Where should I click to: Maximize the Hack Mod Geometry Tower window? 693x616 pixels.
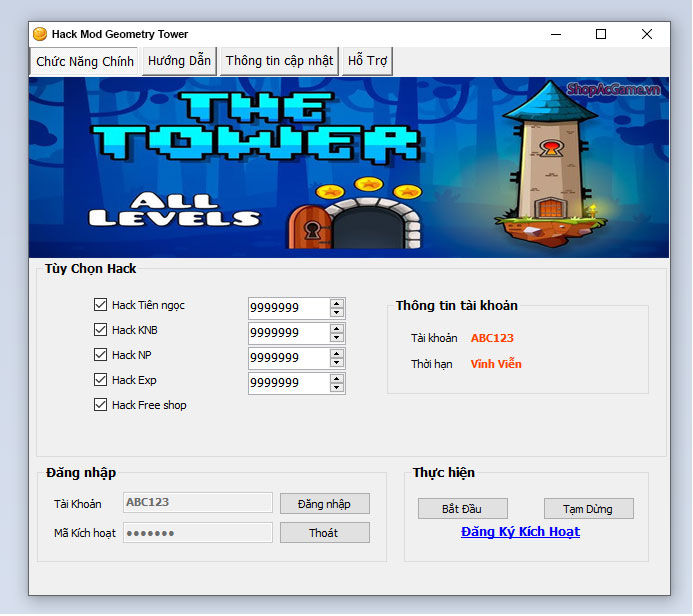(601, 34)
